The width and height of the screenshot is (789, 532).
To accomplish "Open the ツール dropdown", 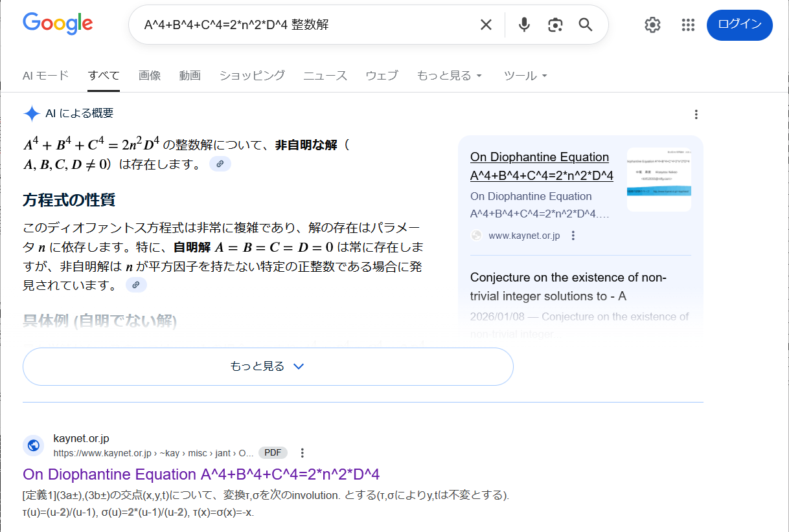I will click(x=525, y=76).
